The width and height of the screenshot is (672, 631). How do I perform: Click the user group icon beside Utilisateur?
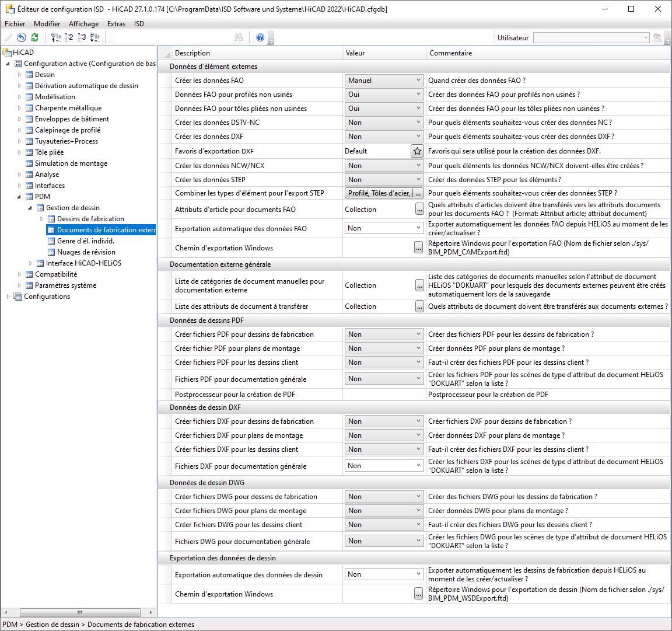click(x=658, y=38)
